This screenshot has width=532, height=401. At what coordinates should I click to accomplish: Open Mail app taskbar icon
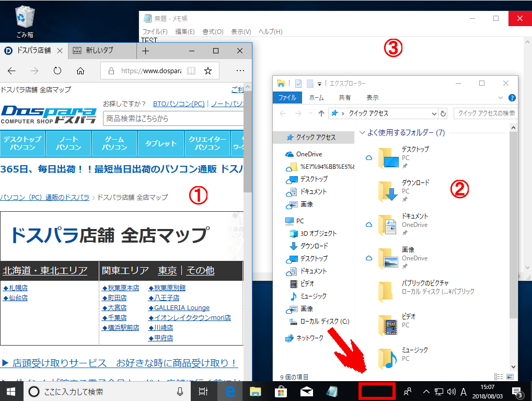click(307, 392)
